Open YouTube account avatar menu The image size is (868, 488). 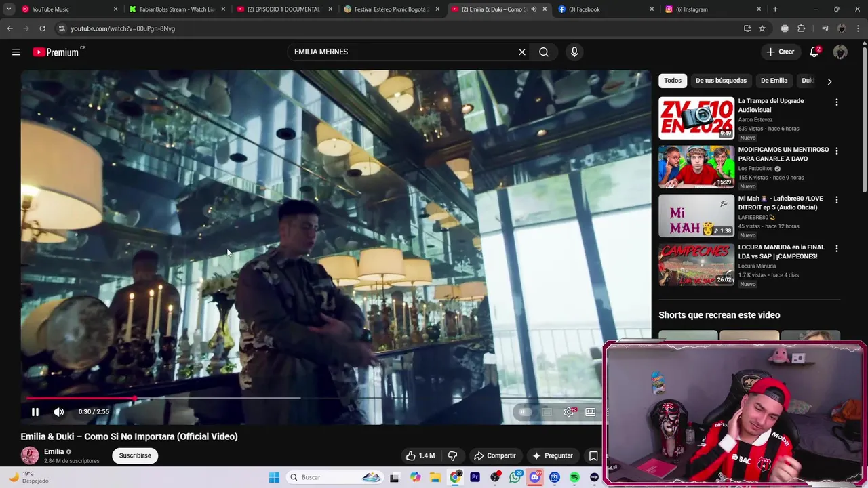pyautogui.click(x=840, y=52)
